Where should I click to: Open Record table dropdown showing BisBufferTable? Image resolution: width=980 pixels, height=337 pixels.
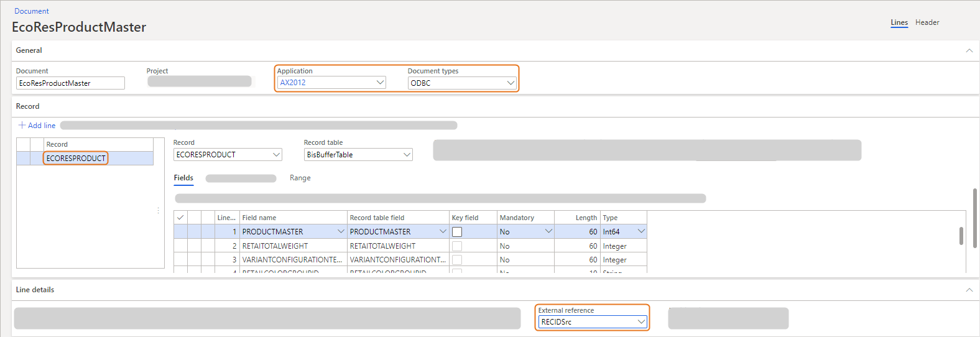[x=407, y=155]
